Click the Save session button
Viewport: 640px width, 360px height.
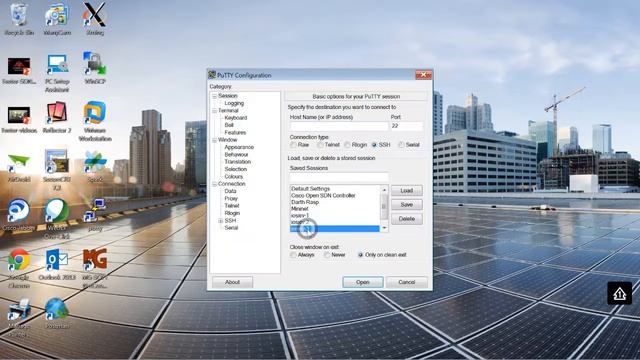coord(407,204)
